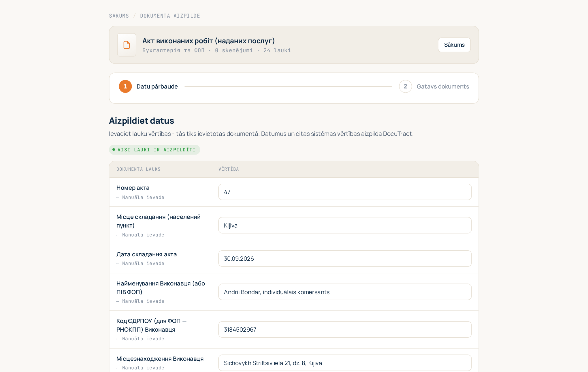Focus the Місце складання field containing Kijiva

tap(345, 225)
